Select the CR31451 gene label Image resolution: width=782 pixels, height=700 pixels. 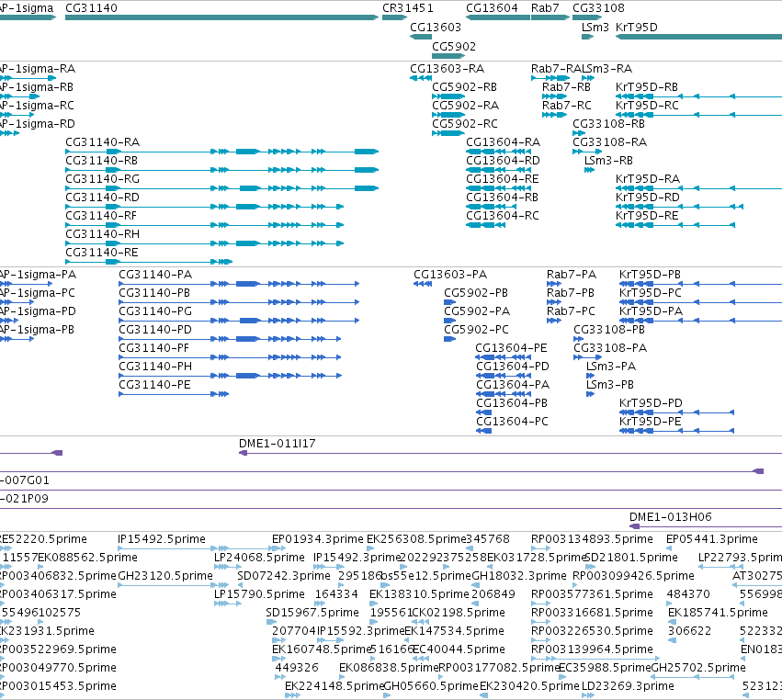(x=408, y=8)
